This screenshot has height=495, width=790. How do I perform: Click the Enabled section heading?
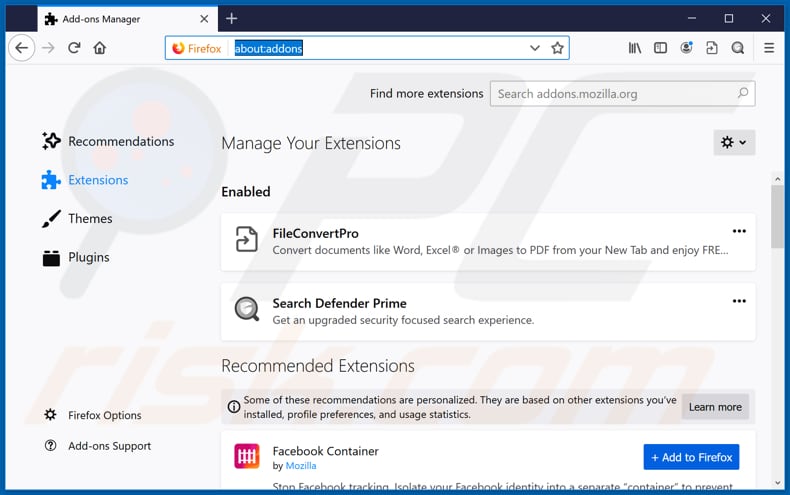[246, 192]
